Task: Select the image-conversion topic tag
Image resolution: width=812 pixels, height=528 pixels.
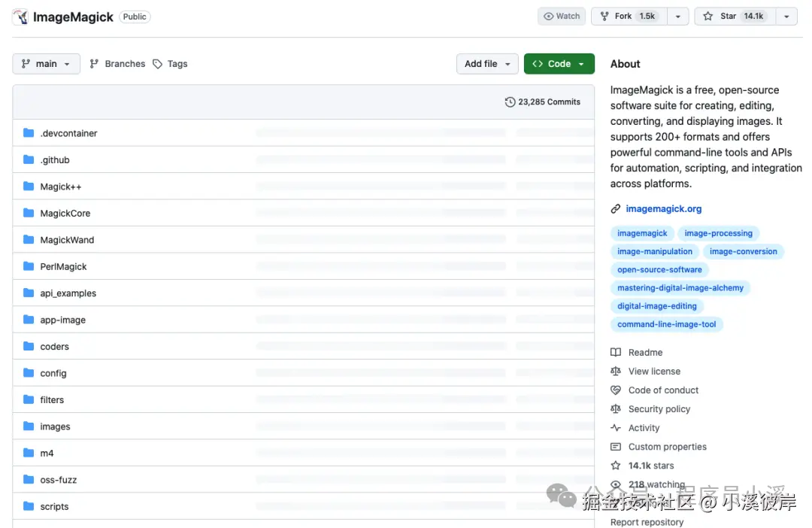Action: click(x=743, y=251)
